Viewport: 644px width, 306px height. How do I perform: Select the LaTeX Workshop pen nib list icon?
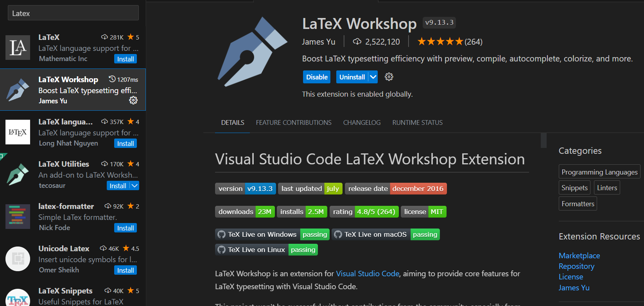point(18,90)
